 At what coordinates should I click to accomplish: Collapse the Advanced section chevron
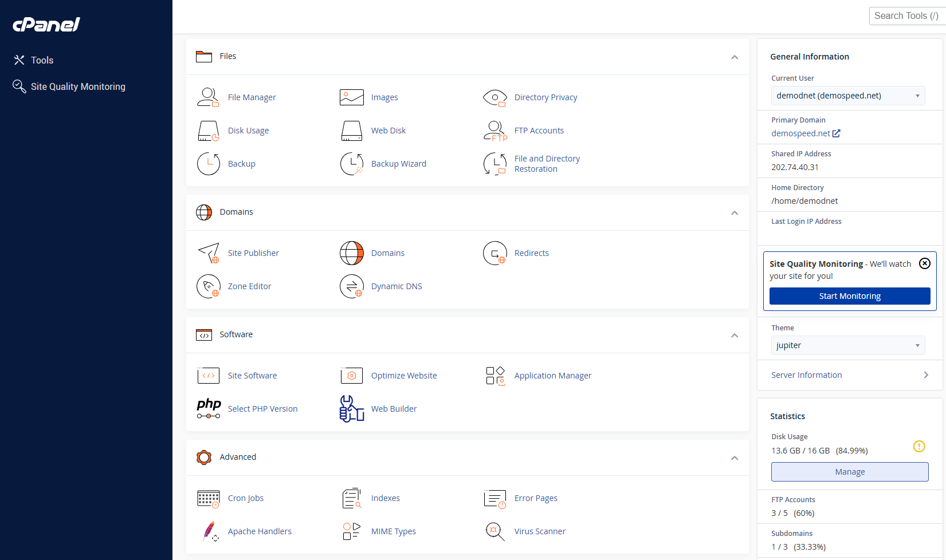pyautogui.click(x=734, y=458)
